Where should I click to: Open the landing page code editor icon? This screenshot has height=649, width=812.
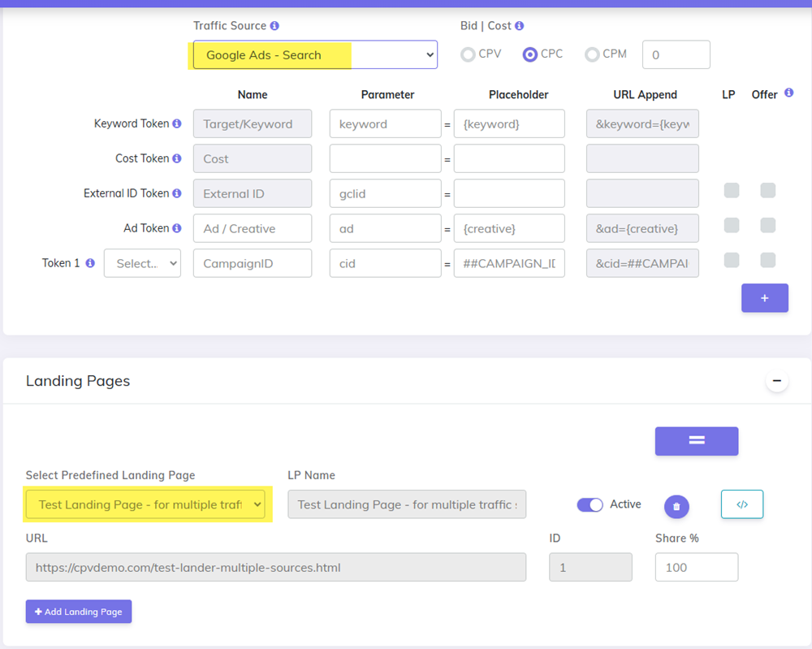point(742,504)
